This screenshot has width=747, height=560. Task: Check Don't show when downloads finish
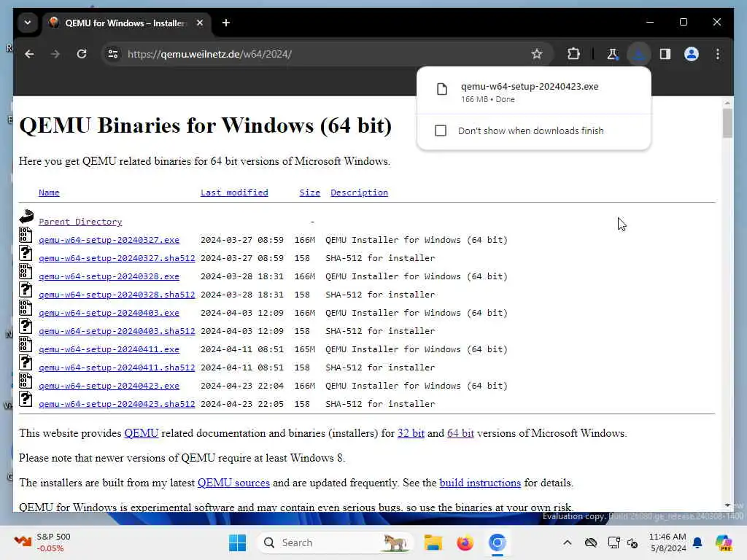pos(441,131)
